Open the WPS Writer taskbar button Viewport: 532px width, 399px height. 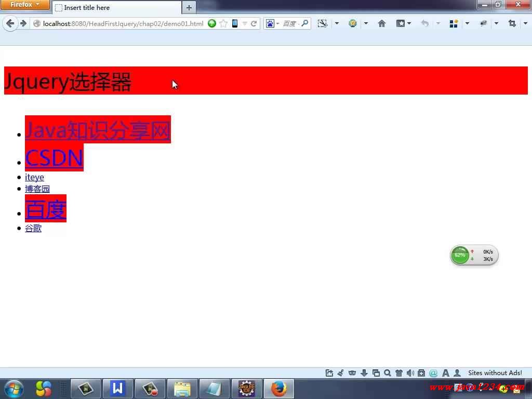tap(118, 389)
